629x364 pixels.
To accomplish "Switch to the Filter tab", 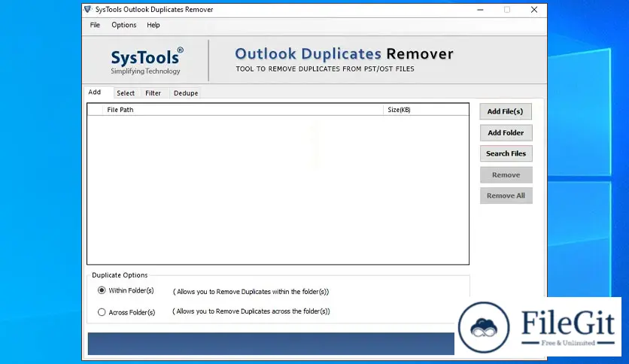I will pos(153,93).
